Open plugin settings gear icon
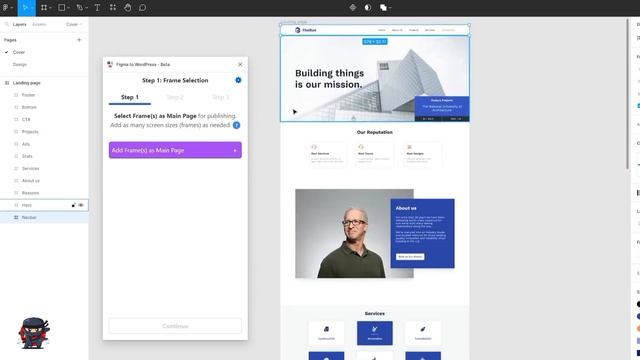This screenshot has width=640, height=360. pyautogui.click(x=238, y=80)
